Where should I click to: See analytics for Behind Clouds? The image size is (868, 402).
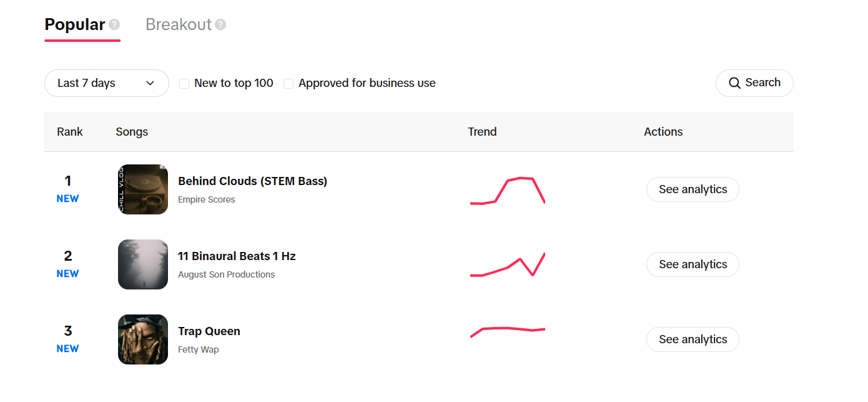[693, 189]
